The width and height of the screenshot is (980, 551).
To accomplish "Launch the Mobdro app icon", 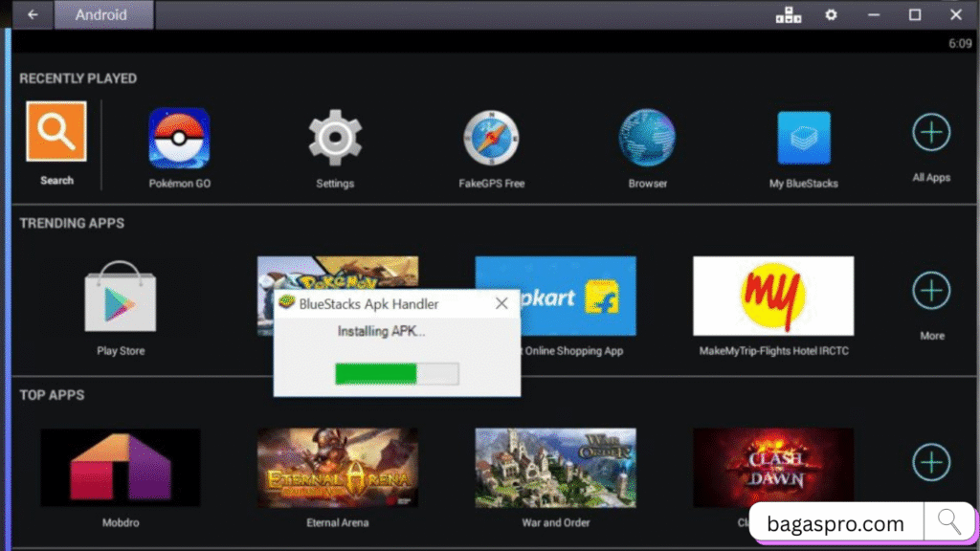I will pyautogui.click(x=121, y=467).
